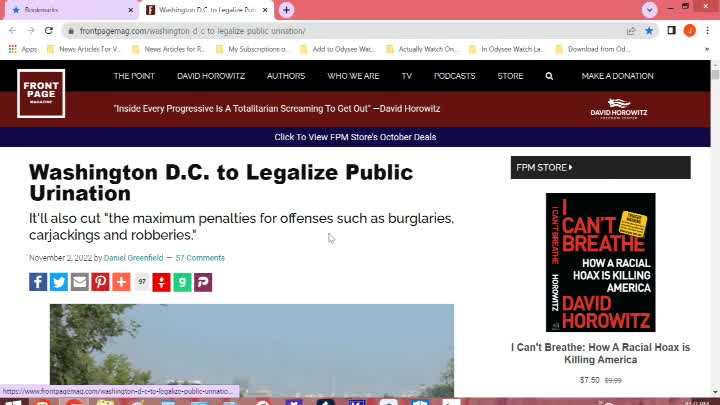Click the November 2, 2022 date

pos(60,258)
